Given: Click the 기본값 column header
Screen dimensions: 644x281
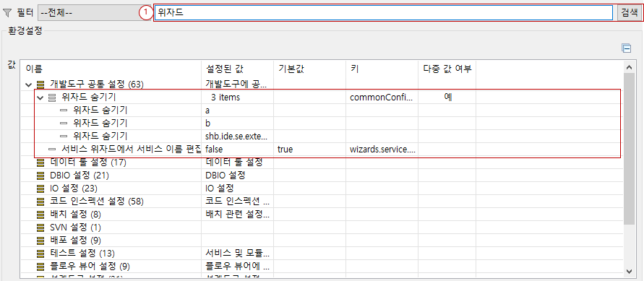Looking at the screenshot, I should point(309,69).
